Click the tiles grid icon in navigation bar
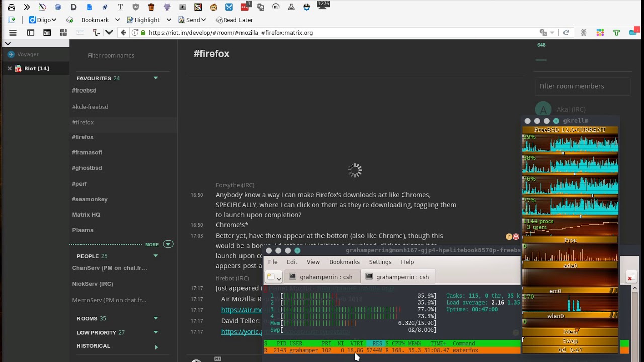The height and width of the screenshot is (362, 644). coord(63,33)
